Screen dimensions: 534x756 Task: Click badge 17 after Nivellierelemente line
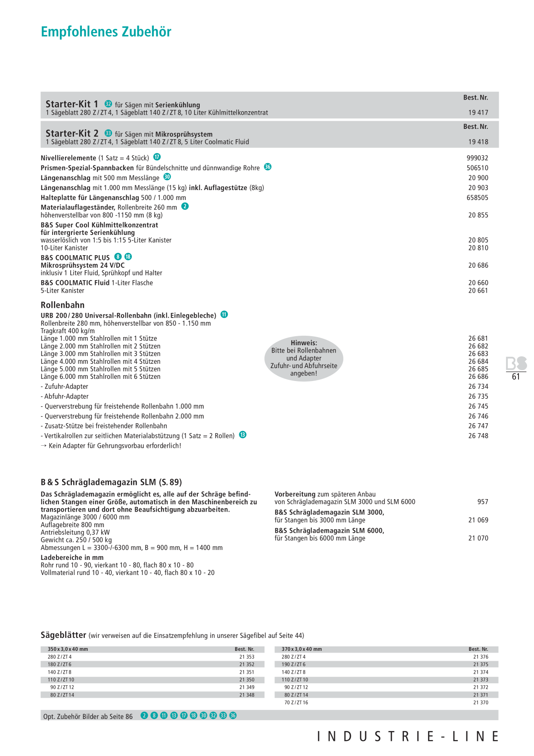point(157,157)
